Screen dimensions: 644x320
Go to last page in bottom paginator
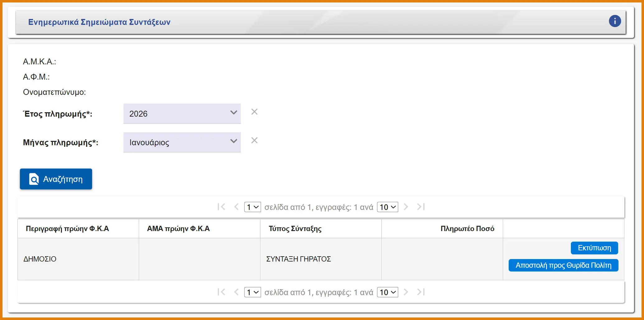click(x=421, y=292)
